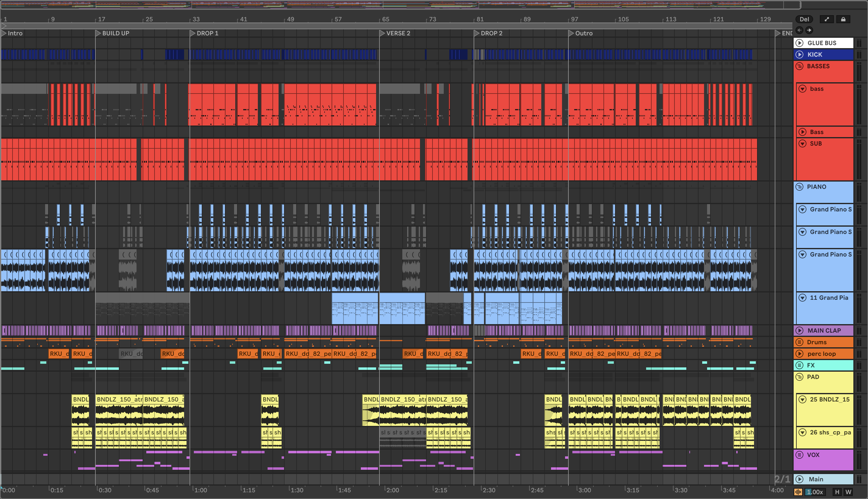Select the VERSE 2 locator marker
The width and height of the screenshot is (868, 499).
(x=382, y=33)
